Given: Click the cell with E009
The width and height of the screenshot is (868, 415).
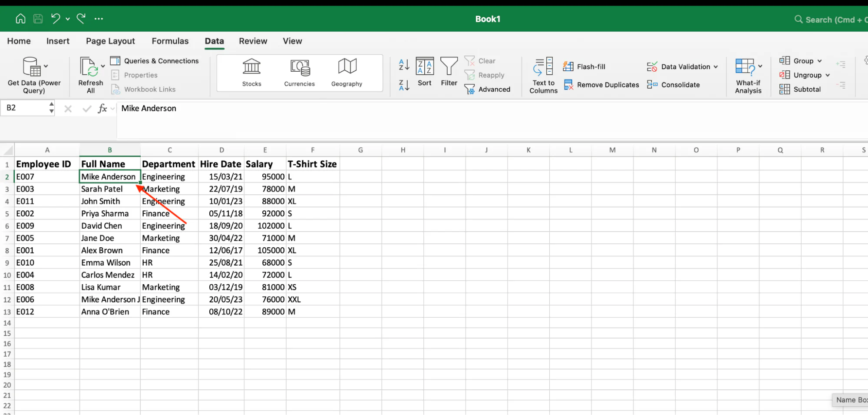Looking at the screenshot, I should pyautogui.click(x=47, y=226).
